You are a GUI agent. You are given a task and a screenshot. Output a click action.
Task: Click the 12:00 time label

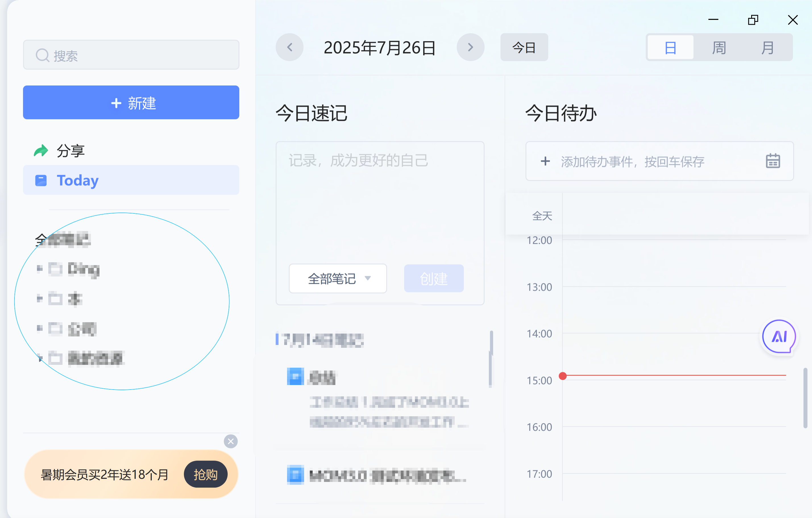click(x=539, y=240)
